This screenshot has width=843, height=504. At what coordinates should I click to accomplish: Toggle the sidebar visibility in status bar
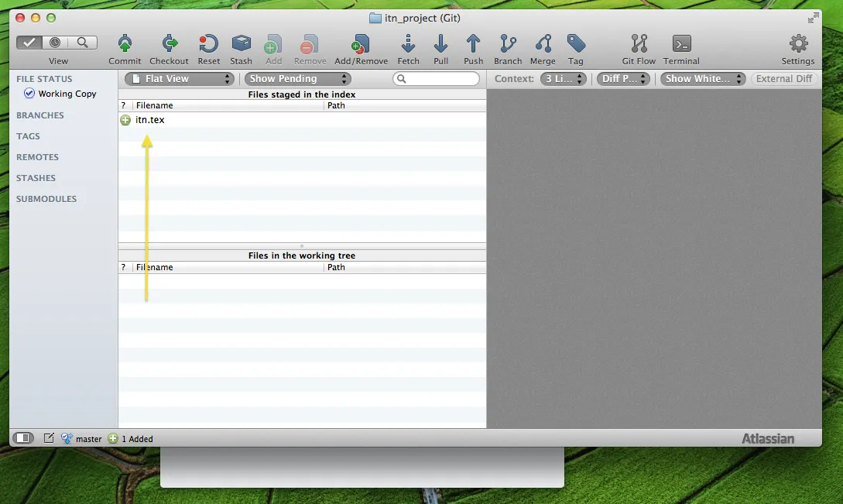point(22,438)
